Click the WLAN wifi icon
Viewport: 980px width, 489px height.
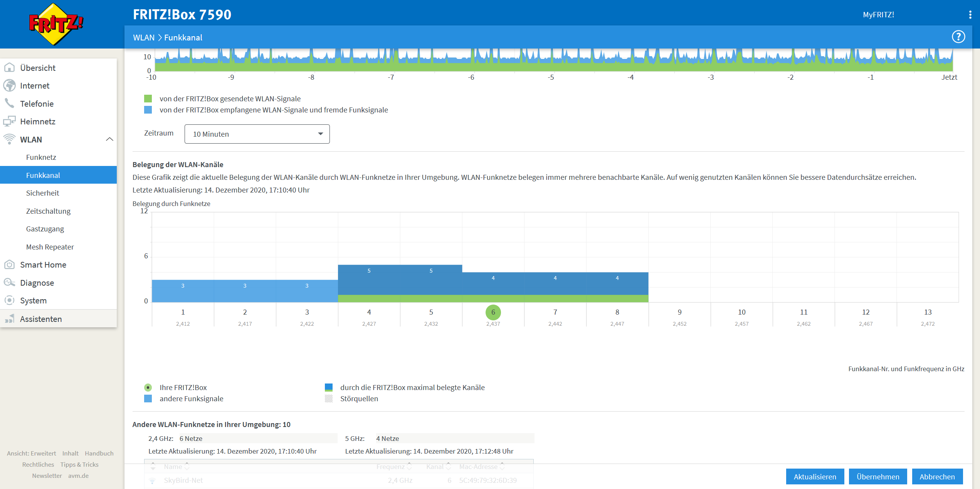[x=9, y=139]
